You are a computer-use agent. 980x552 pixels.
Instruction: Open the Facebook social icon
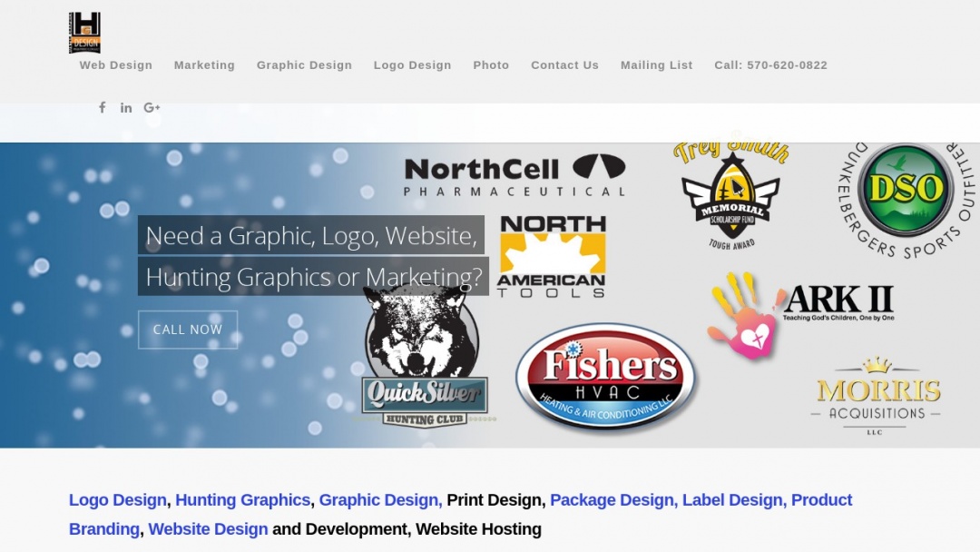pos(103,107)
